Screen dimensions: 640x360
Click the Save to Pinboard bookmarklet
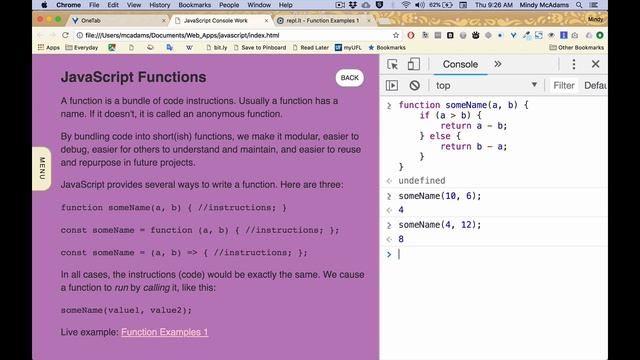coord(260,47)
